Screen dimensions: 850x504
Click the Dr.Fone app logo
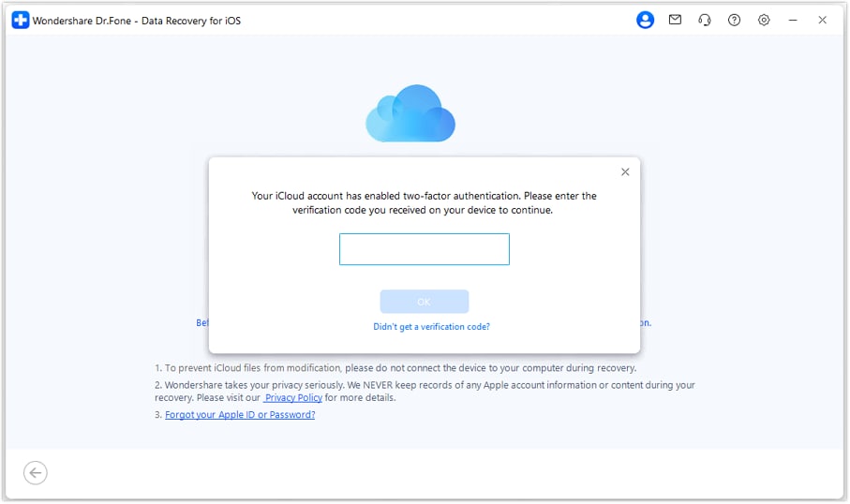click(x=21, y=21)
